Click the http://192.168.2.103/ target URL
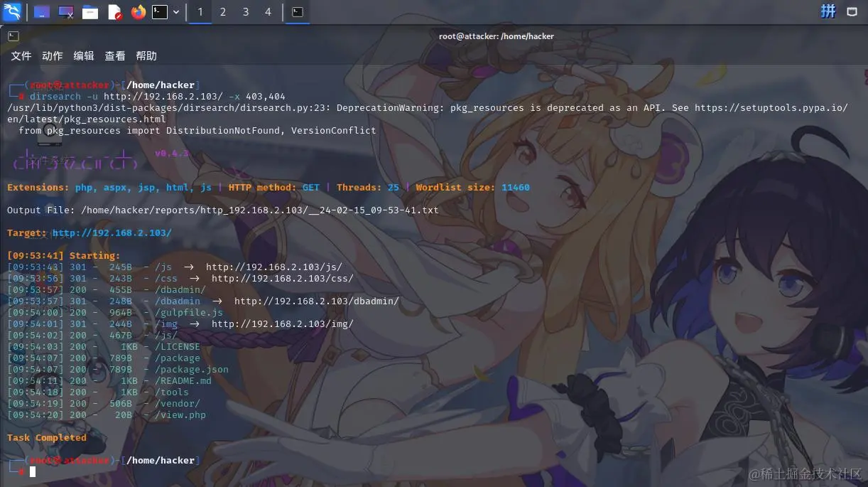 (x=112, y=233)
